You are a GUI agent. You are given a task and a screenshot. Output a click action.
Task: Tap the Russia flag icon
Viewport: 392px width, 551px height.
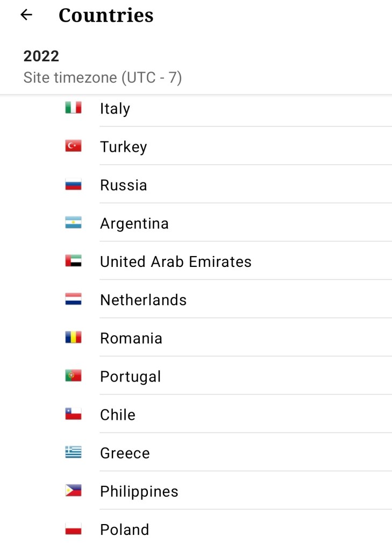point(73,185)
